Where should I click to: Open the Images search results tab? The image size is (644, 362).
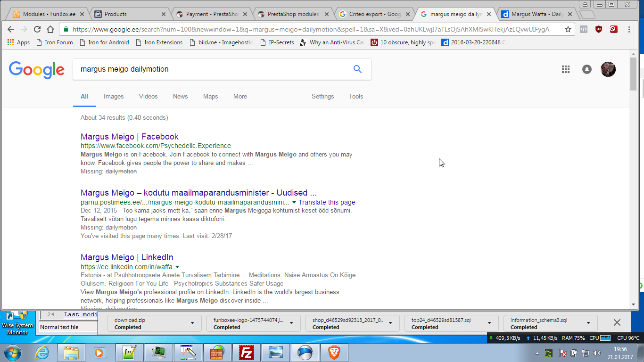[x=114, y=97]
